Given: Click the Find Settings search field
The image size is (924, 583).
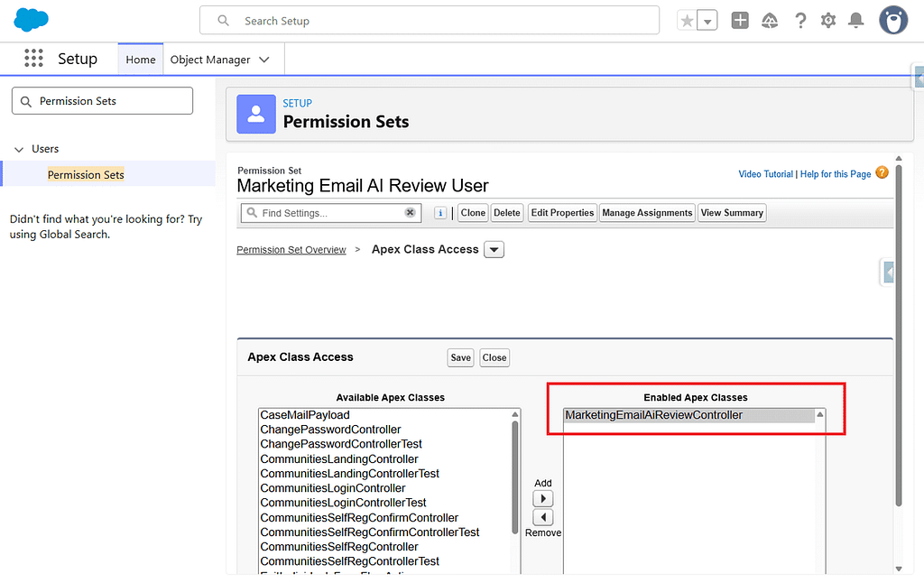Looking at the screenshot, I should point(330,213).
